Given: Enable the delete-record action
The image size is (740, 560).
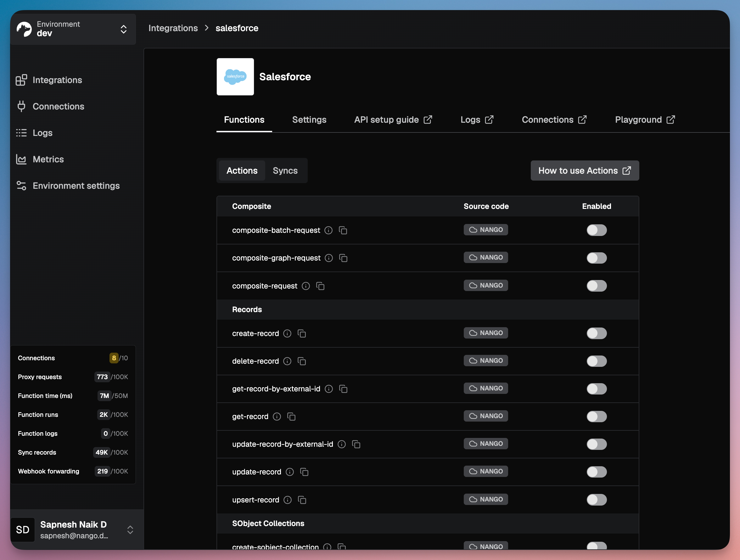Looking at the screenshot, I should pyautogui.click(x=597, y=361).
